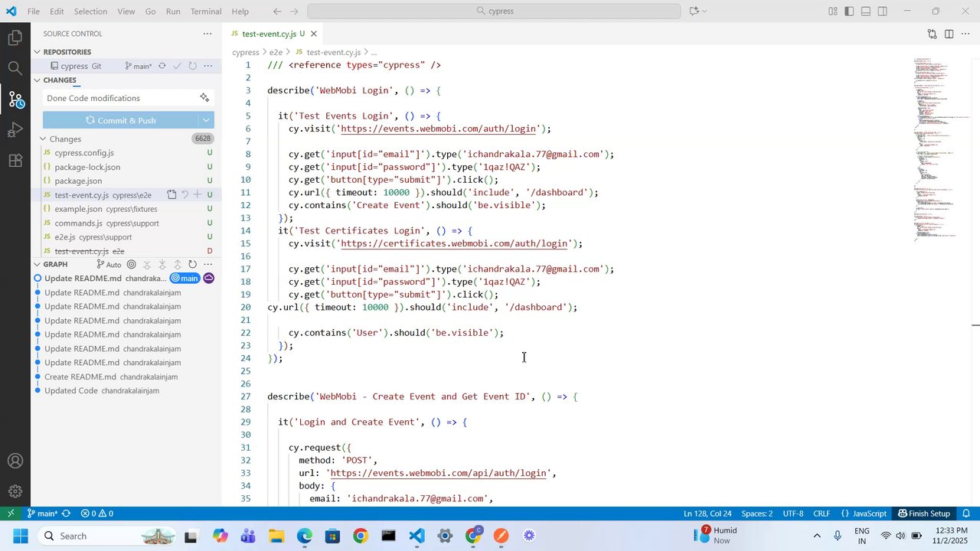980x551 pixels.
Task: Go to current history item in Graph
Action: coord(132,264)
